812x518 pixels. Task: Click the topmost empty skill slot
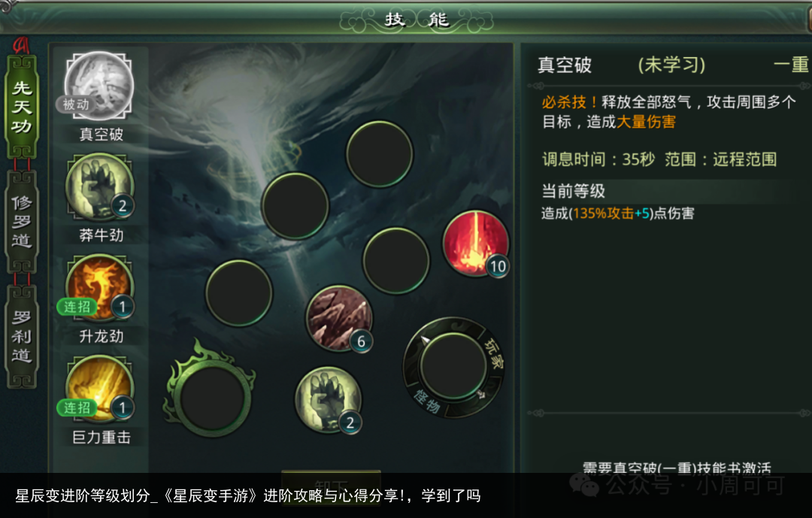tap(380, 154)
